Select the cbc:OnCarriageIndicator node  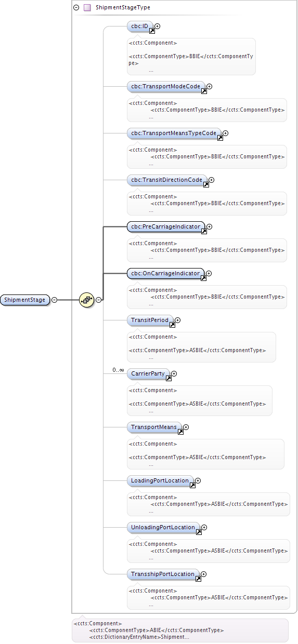point(165,274)
